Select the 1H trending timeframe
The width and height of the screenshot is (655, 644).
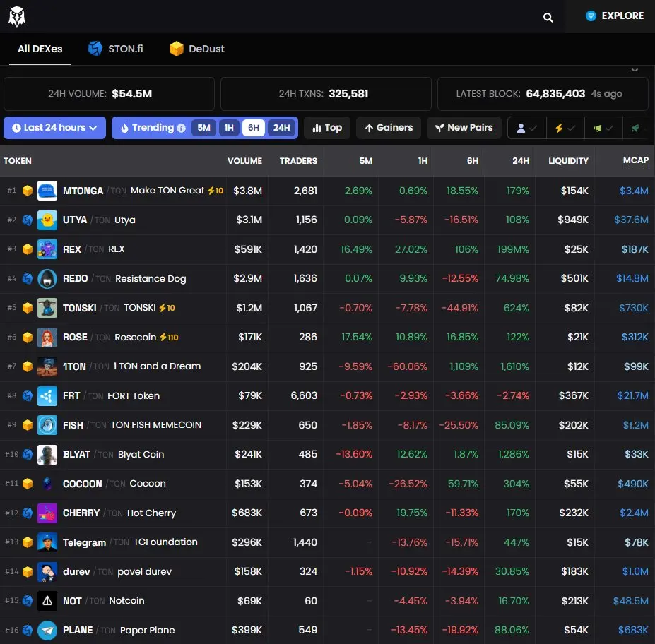(x=229, y=128)
